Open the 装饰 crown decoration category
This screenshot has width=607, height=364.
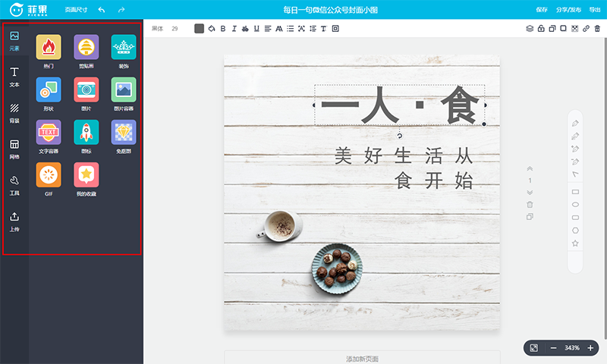click(124, 47)
